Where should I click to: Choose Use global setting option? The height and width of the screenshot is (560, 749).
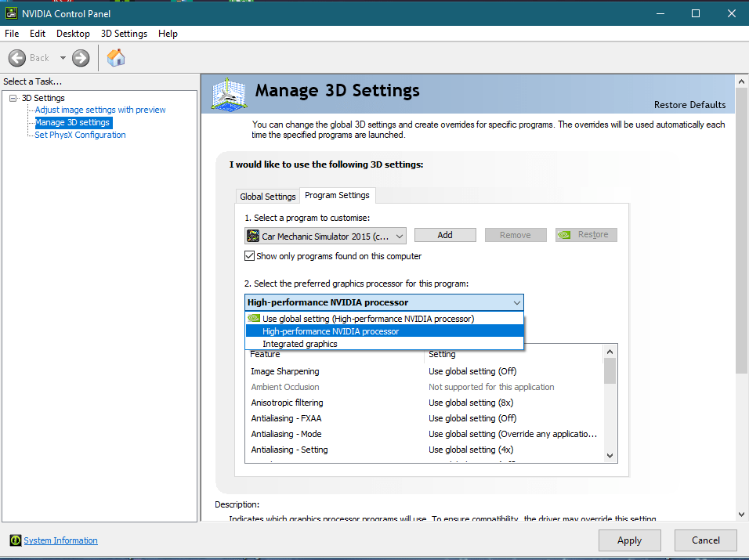385,319
